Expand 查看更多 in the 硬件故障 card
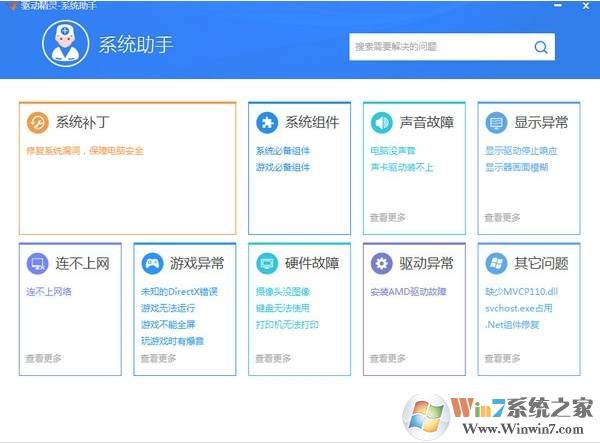 coord(273,357)
